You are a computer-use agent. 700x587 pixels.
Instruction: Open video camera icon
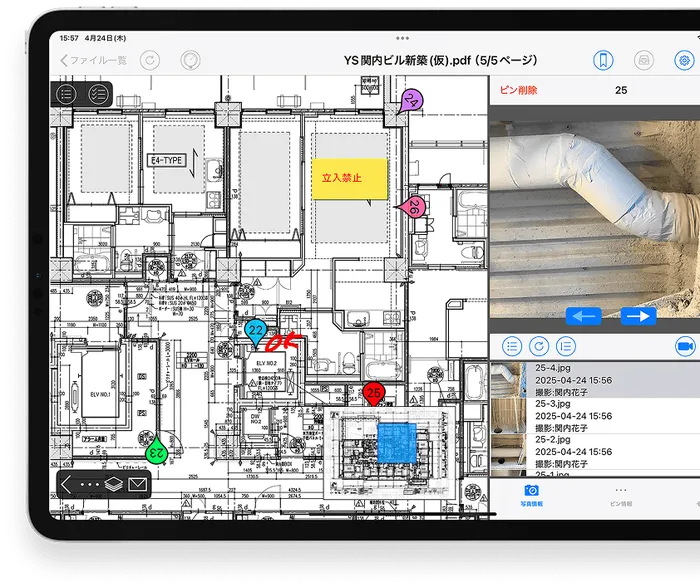point(685,346)
